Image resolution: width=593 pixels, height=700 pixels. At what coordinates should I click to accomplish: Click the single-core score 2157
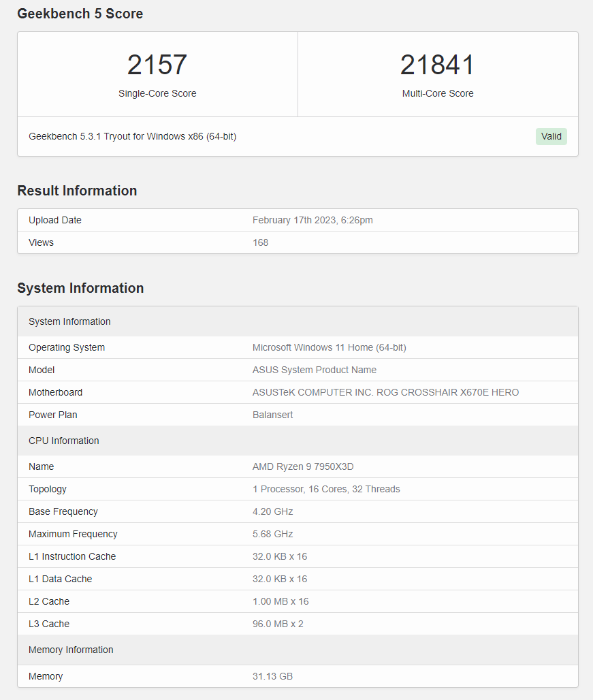pyautogui.click(x=157, y=65)
